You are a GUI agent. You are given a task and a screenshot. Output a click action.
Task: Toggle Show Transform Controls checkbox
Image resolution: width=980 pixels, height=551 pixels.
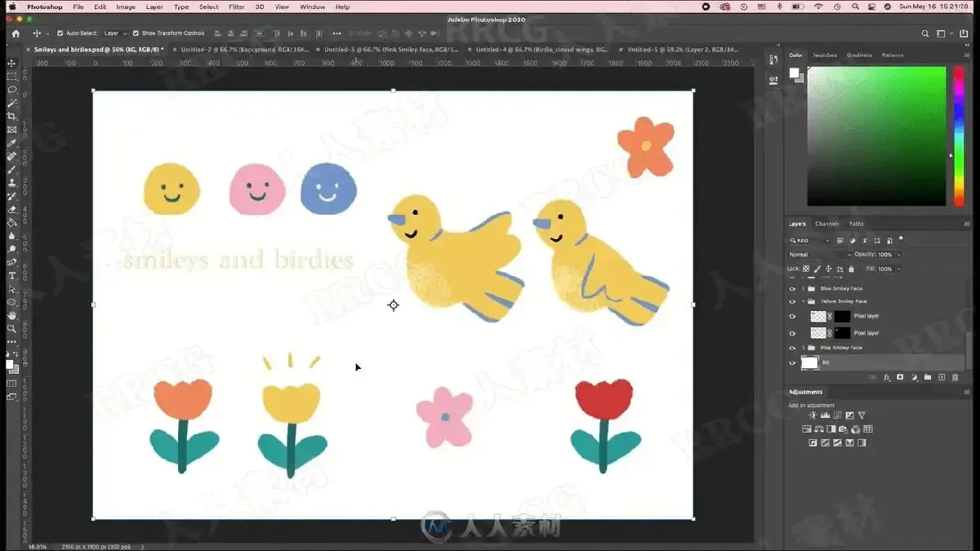pyautogui.click(x=136, y=33)
